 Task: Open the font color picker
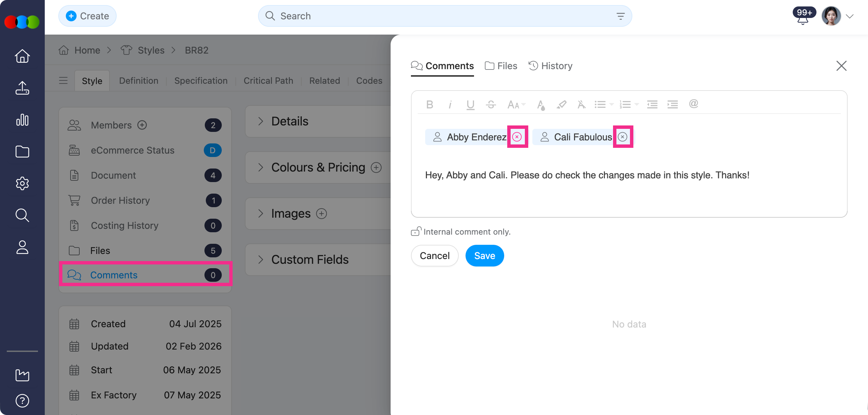541,104
